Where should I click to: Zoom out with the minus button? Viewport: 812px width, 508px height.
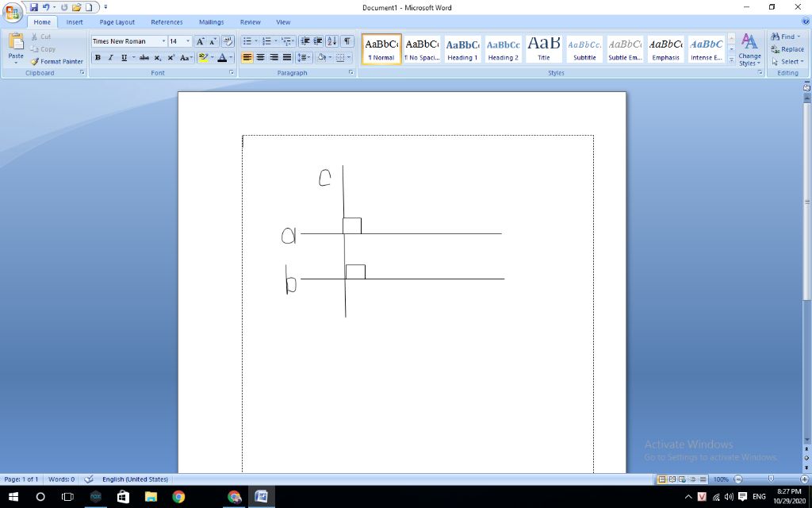738,479
